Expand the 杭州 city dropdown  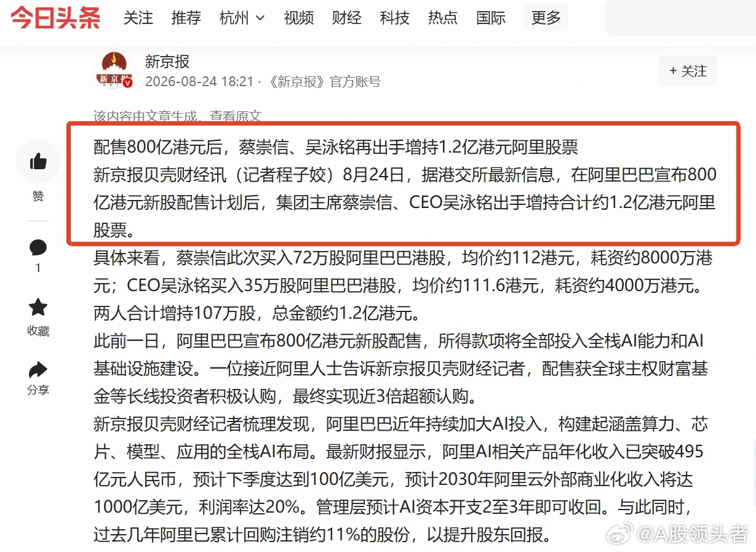tap(242, 18)
